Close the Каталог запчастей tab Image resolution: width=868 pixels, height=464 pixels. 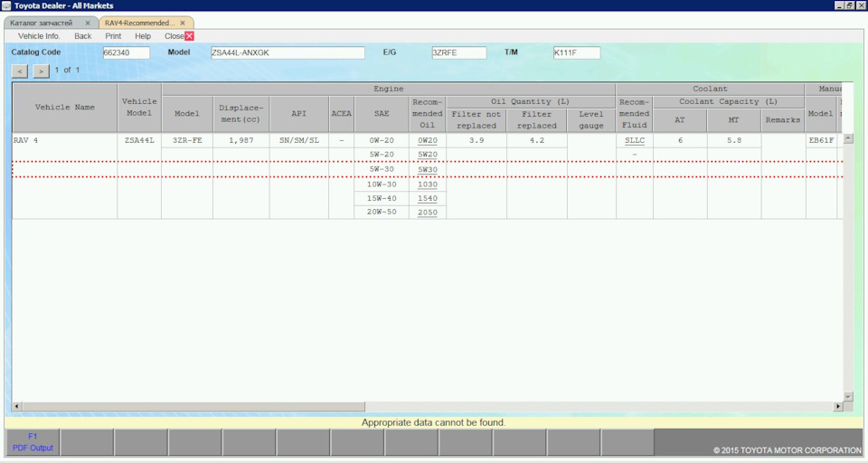pyautogui.click(x=88, y=24)
